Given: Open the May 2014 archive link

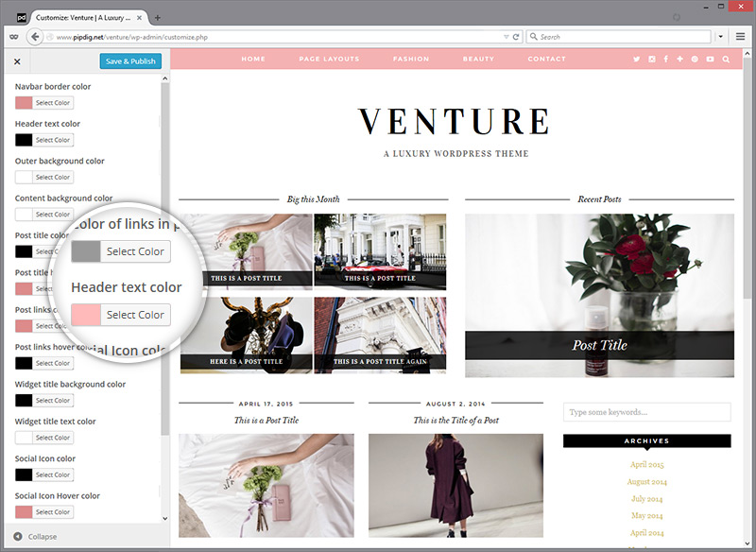Looking at the screenshot, I should 647,515.
